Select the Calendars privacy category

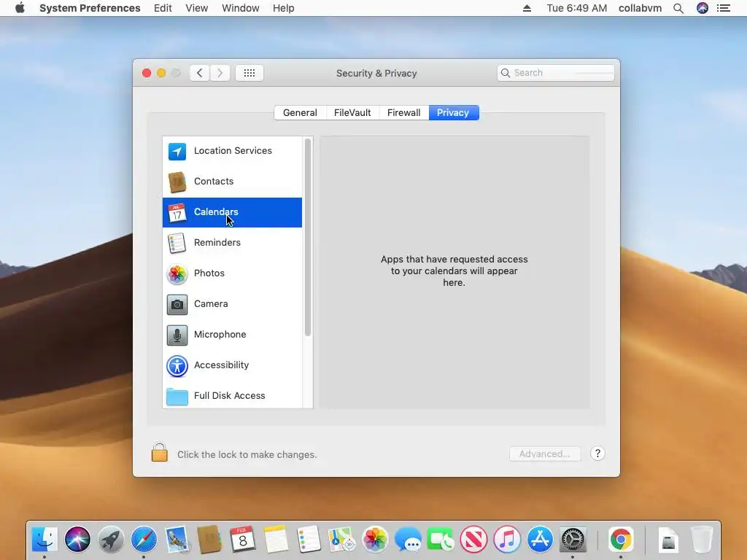click(232, 212)
